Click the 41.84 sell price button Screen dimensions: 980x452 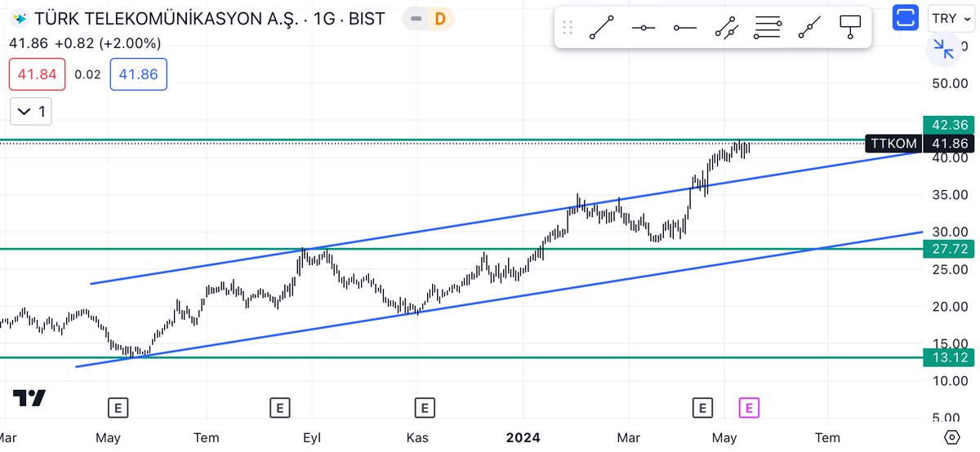pos(37,74)
